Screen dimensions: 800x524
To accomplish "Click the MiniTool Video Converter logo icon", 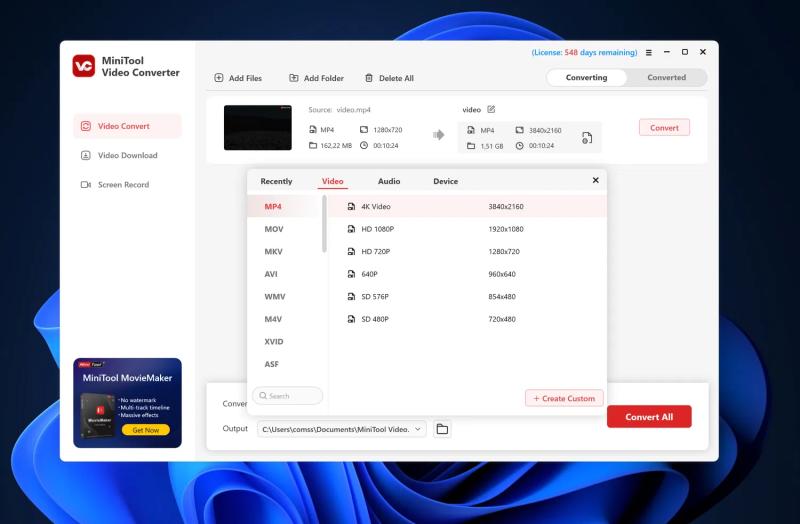I will [x=84, y=66].
